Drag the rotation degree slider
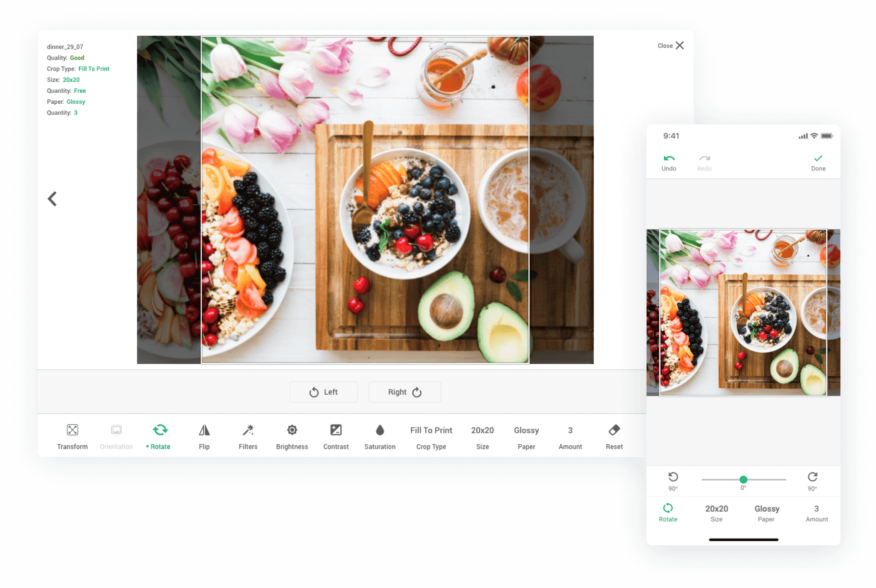Image resolution: width=876 pixels, height=588 pixels. click(x=742, y=478)
